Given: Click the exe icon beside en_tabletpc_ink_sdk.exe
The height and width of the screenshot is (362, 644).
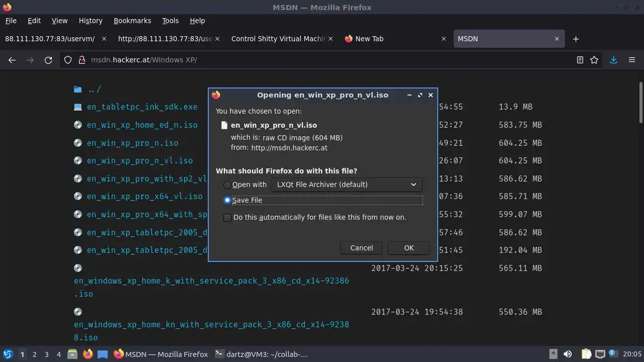Looking at the screenshot, I should (77, 107).
